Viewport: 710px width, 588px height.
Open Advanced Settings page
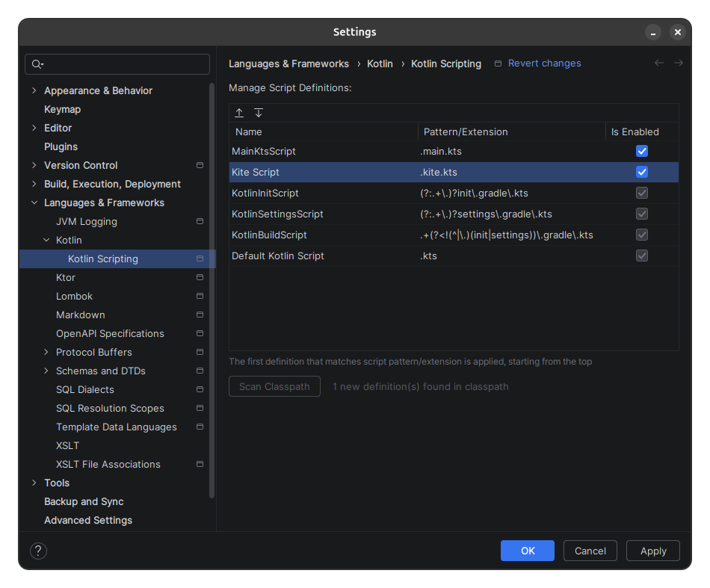(x=88, y=520)
